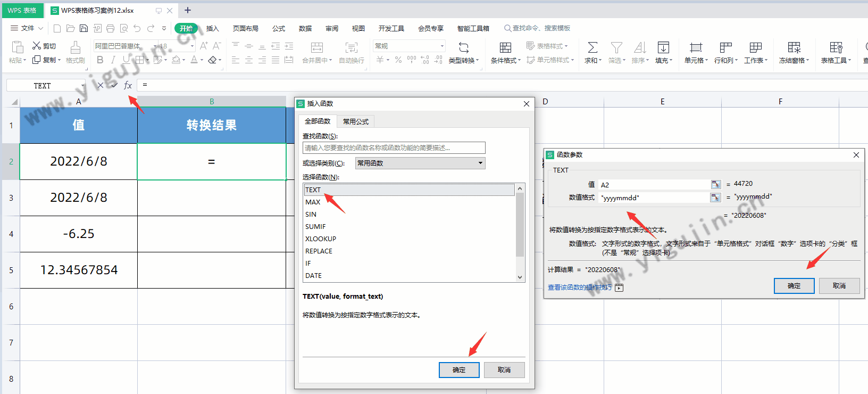Open the 或选择类别 常用函数 combo box
This screenshot has height=394, width=868.
point(420,163)
